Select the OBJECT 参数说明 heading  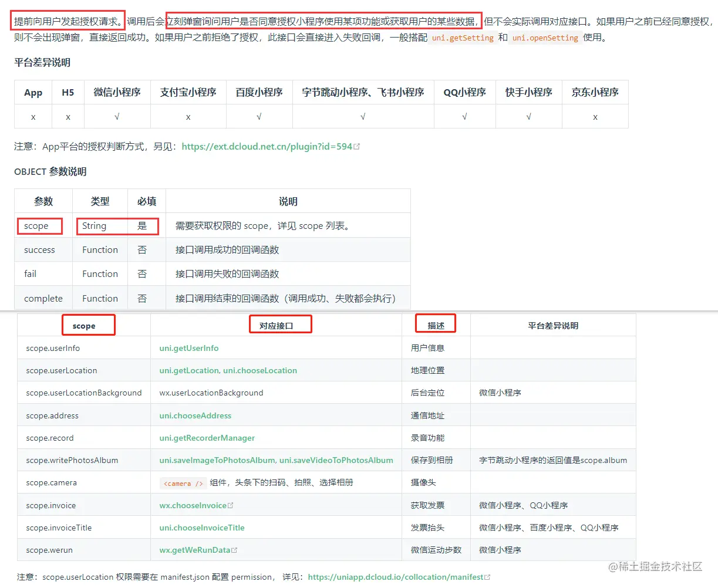pyautogui.click(x=50, y=172)
